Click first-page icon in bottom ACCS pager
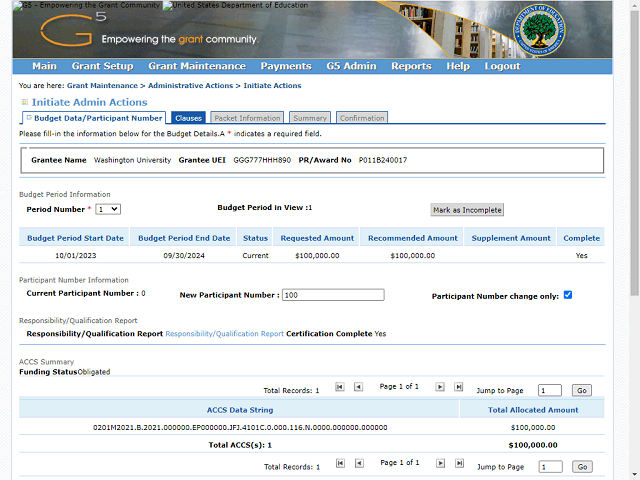This screenshot has width=640, height=480. (x=340, y=464)
